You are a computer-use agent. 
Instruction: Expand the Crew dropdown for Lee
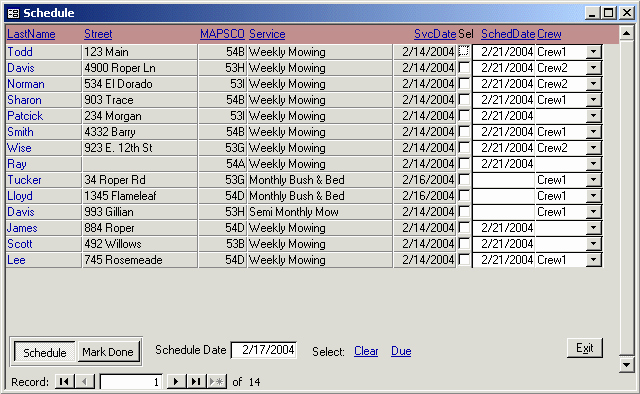[593, 260]
